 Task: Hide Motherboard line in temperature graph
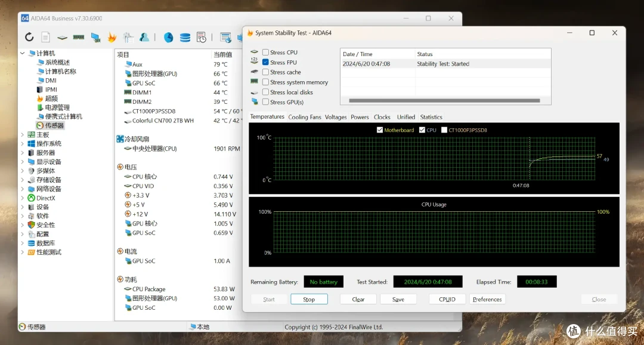point(379,130)
